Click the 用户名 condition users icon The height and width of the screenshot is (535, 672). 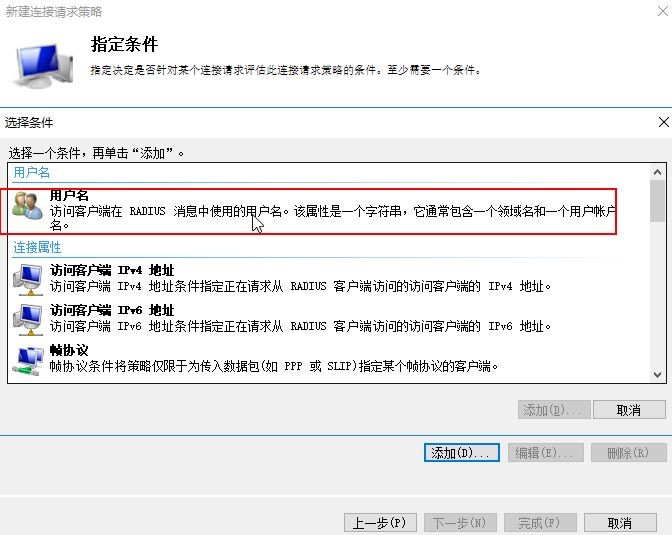27,205
